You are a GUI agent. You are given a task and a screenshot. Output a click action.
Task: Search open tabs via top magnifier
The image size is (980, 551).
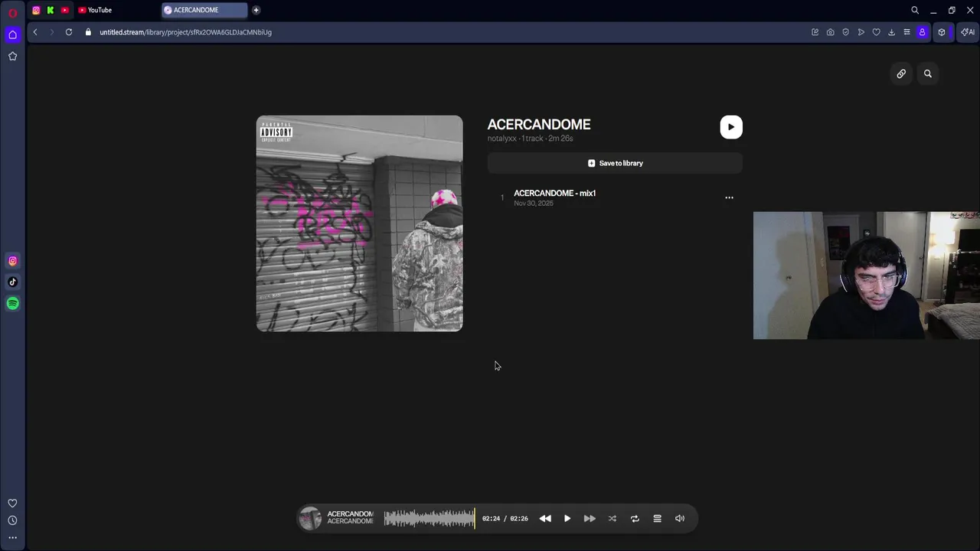pos(915,10)
